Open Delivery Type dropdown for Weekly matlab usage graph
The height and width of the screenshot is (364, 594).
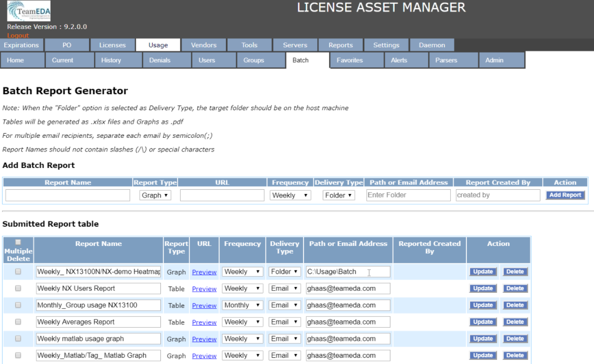284,339
